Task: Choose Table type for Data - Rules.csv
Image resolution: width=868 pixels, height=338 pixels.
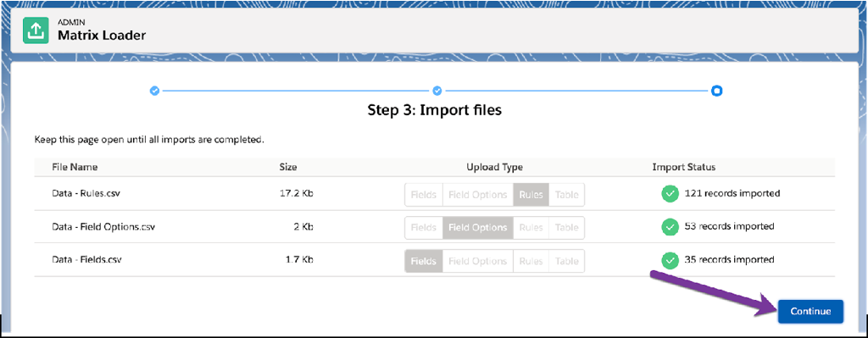Action: tap(566, 195)
